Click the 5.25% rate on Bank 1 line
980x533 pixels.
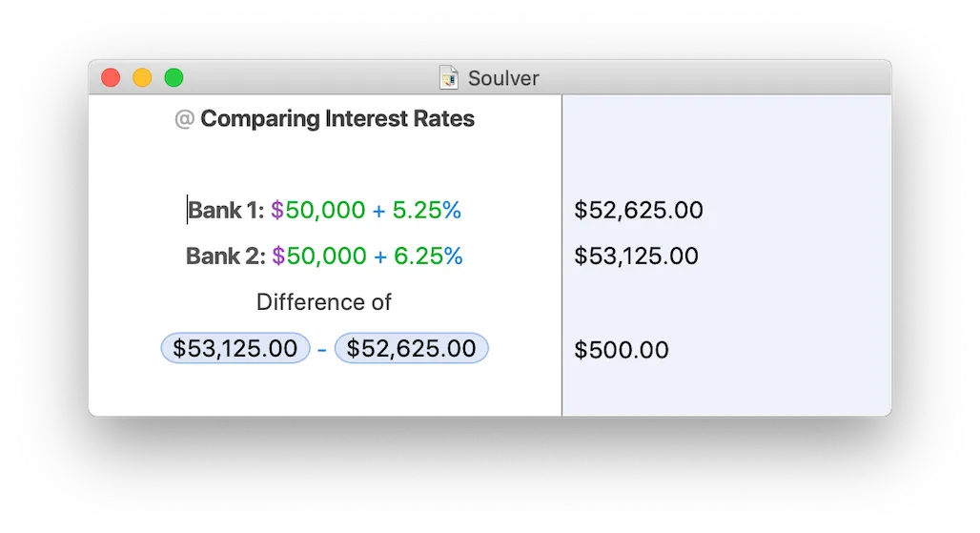point(427,210)
